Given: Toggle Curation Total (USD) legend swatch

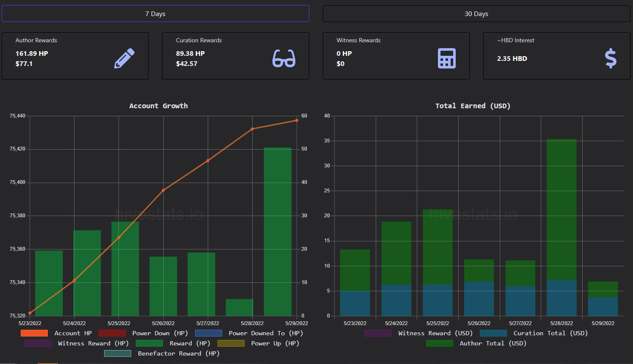Looking at the screenshot, I should point(493,333).
